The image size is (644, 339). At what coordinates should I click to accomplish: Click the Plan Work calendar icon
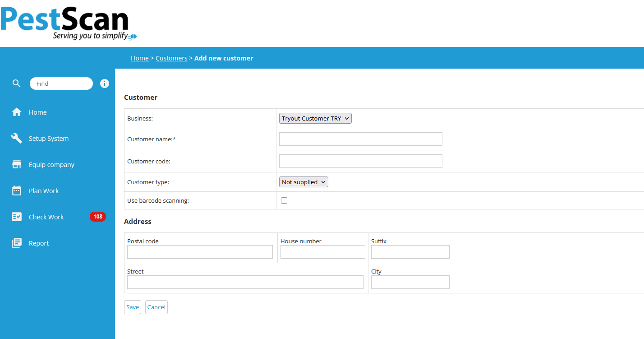click(x=17, y=191)
